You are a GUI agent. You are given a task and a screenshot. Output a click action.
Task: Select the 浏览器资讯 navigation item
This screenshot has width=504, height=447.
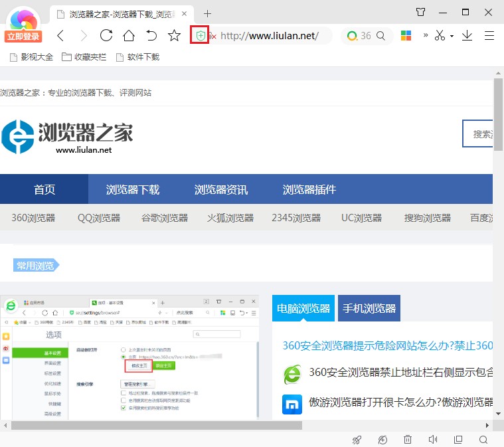coord(221,189)
